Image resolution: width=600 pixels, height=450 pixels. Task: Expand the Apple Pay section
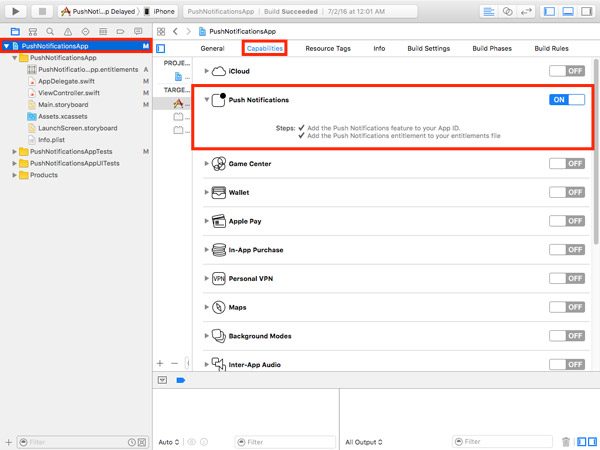(x=206, y=221)
